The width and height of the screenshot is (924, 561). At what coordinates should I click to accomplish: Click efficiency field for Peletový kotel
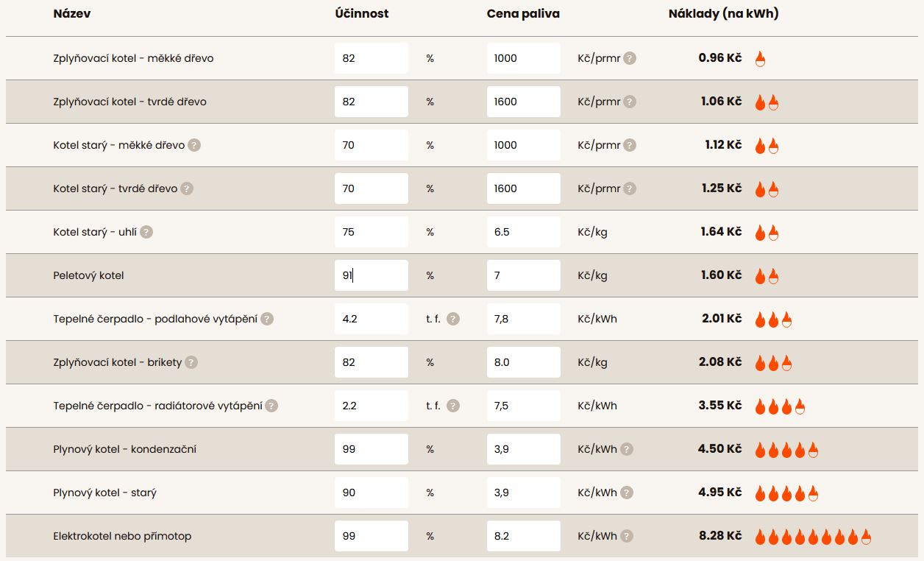(371, 275)
